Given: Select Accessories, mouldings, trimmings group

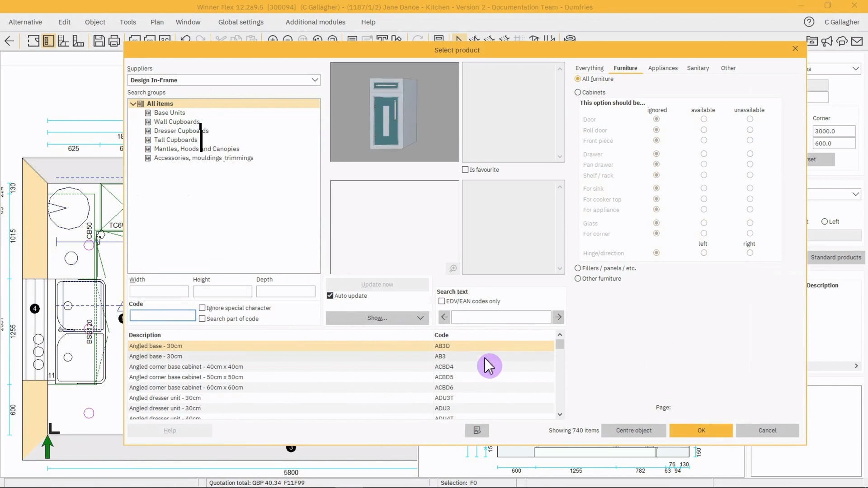Looking at the screenshot, I should [203, 158].
